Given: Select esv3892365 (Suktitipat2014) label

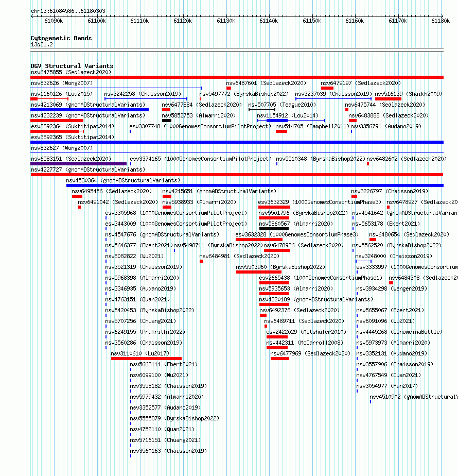Looking at the screenshot, I should 73,137.
